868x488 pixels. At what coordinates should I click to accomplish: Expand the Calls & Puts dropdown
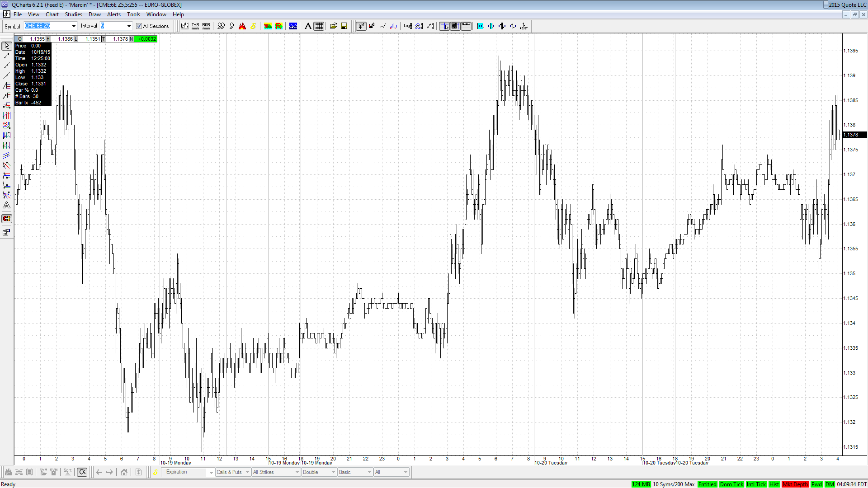click(x=247, y=473)
